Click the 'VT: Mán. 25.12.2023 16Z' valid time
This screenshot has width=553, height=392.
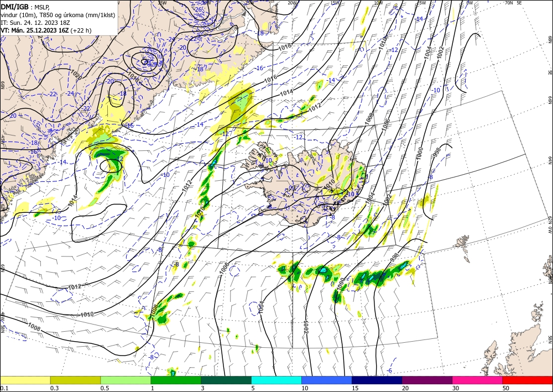coord(34,30)
